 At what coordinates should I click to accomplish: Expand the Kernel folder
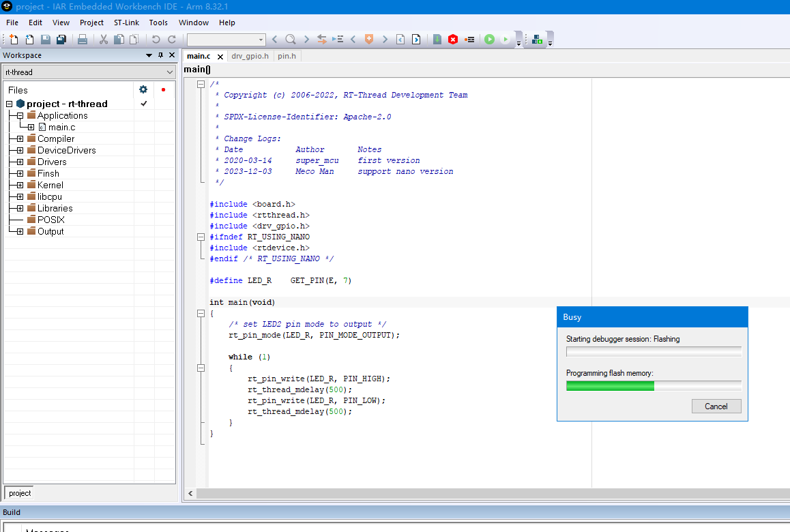(20, 185)
